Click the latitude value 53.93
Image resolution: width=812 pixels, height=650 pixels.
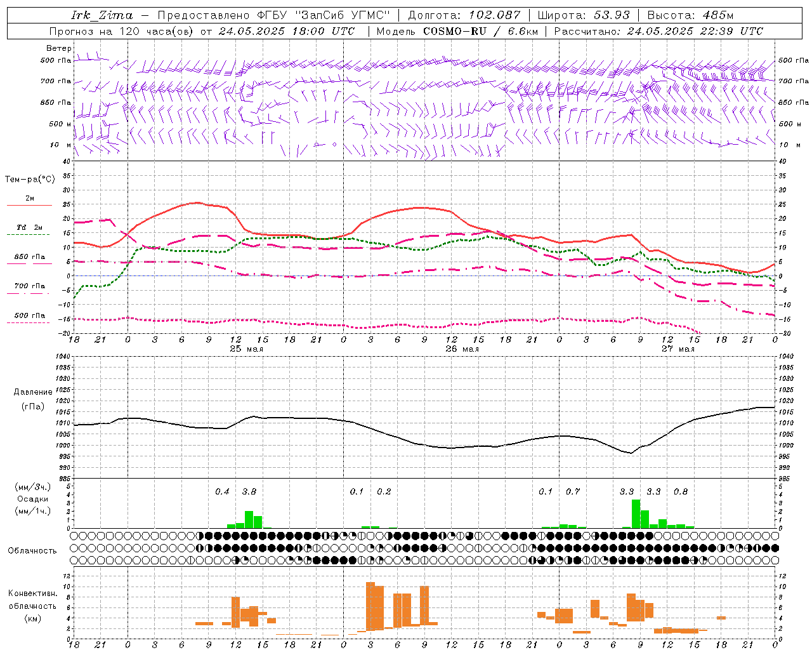pos(612,15)
